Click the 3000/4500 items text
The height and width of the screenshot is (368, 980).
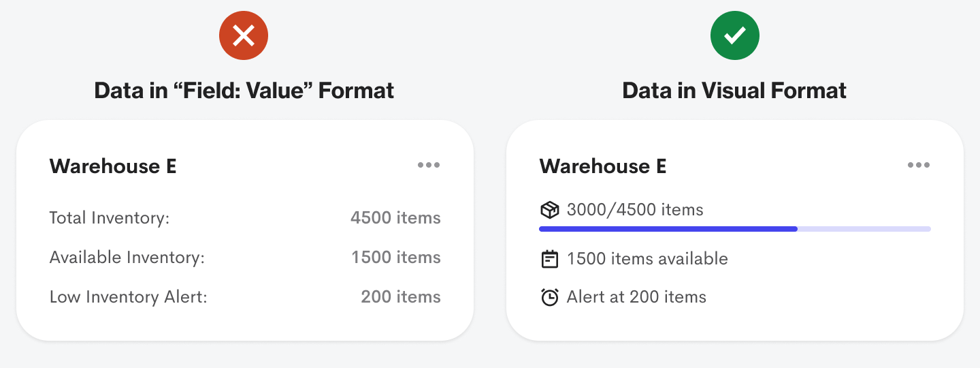[635, 210]
